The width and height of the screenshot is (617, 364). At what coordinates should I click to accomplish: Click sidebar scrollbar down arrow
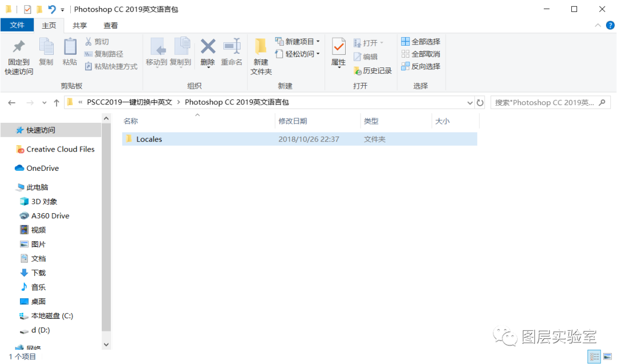click(106, 345)
